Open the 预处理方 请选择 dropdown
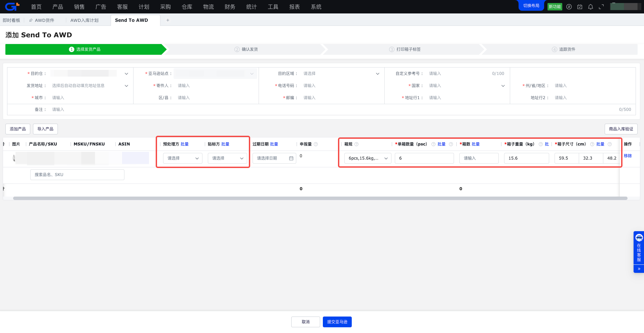644x333 pixels. [x=183, y=158]
